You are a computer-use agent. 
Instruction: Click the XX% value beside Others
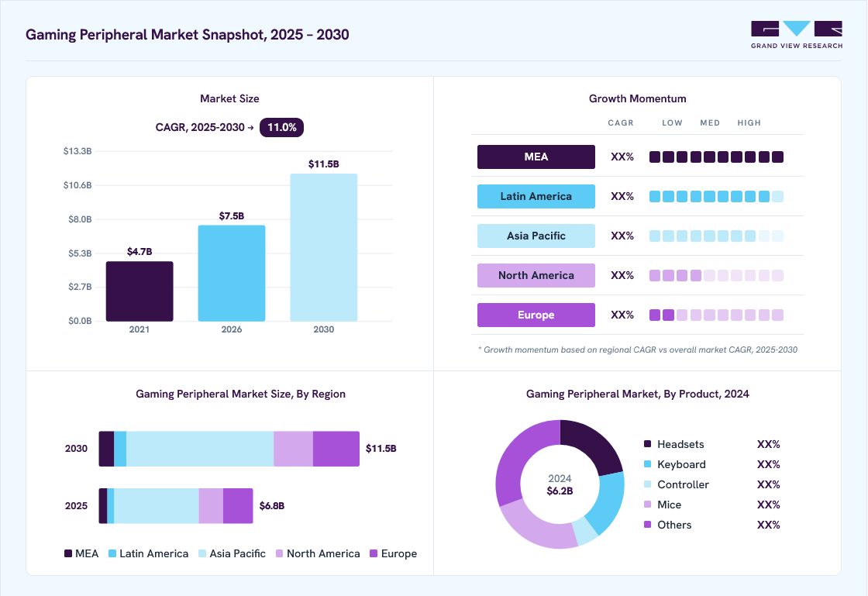coord(768,525)
